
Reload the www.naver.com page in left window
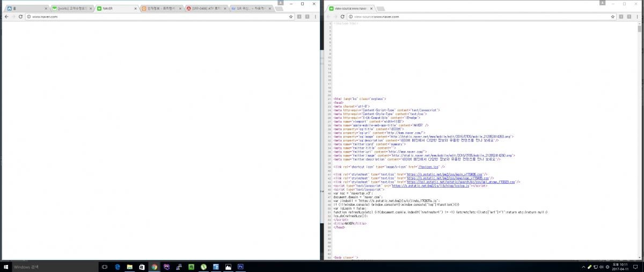point(20,17)
